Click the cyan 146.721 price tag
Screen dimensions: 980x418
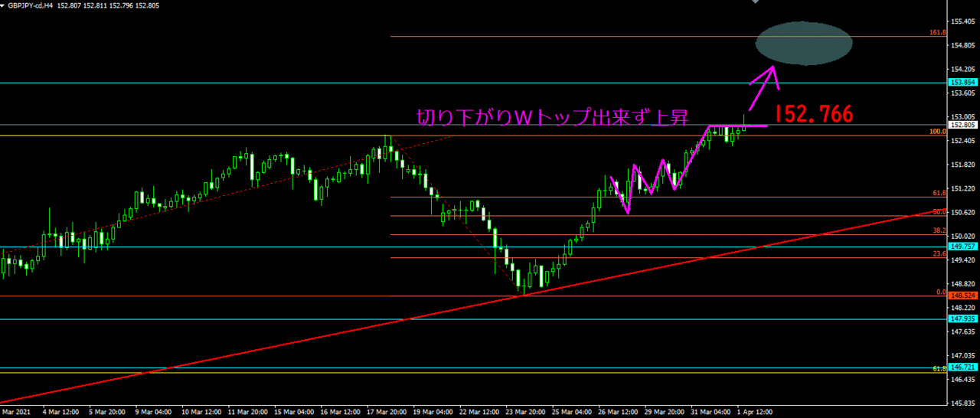pyautogui.click(x=962, y=367)
